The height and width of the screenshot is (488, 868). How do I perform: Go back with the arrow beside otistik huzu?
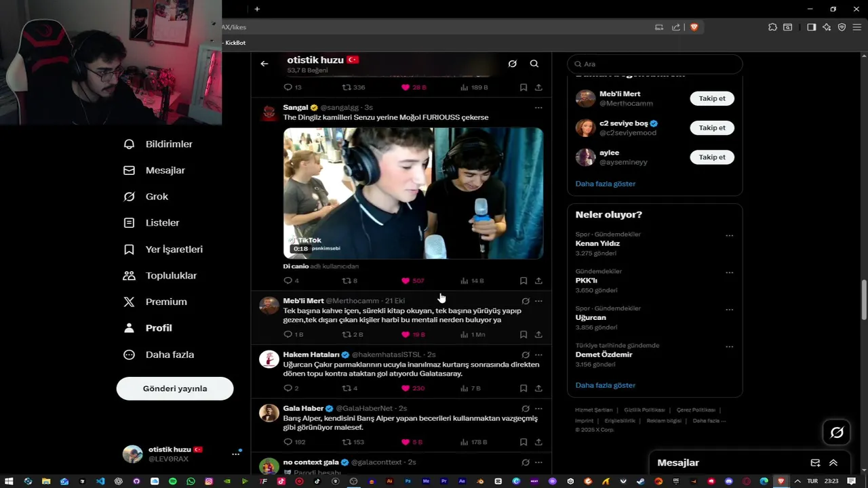264,64
